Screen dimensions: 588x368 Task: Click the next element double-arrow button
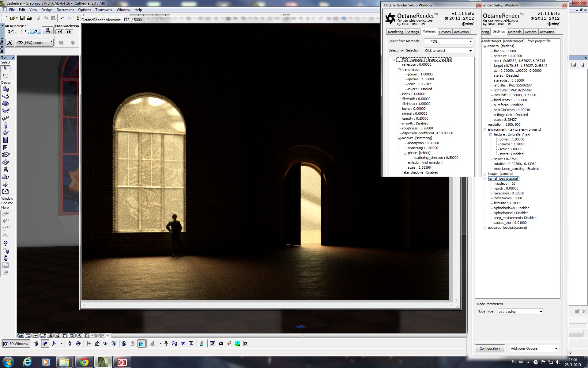click(x=69, y=32)
